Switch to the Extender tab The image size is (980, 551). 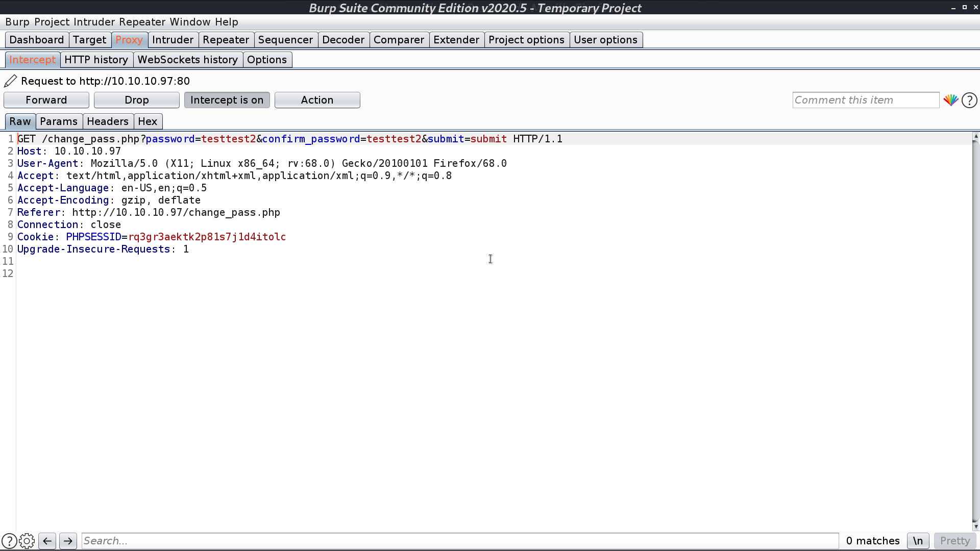tap(456, 40)
